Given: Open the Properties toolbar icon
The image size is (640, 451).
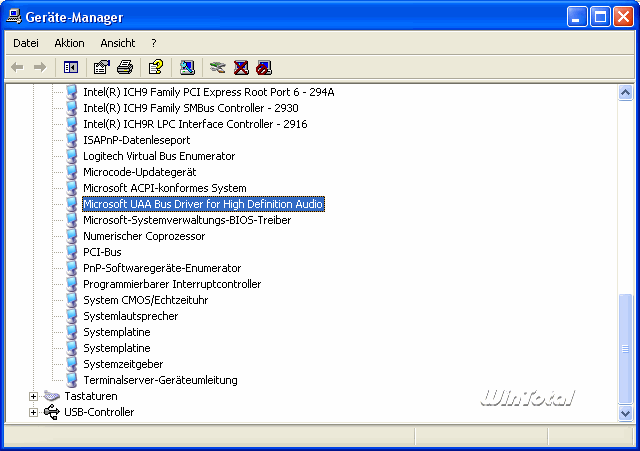Looking at the screenshot, I should (102, 67).
